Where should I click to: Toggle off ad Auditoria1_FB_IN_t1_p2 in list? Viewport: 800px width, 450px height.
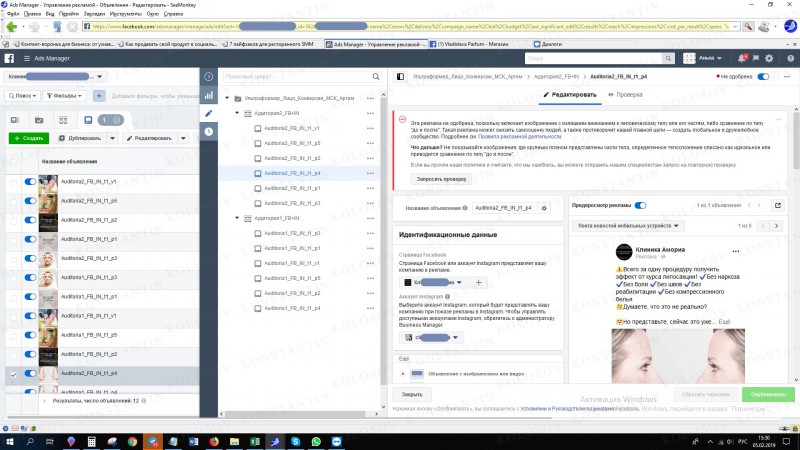[x=30, y=354]
